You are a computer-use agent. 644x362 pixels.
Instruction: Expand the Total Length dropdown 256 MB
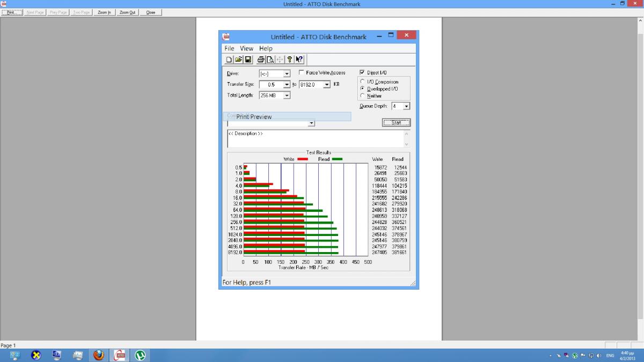coord(287,95)
